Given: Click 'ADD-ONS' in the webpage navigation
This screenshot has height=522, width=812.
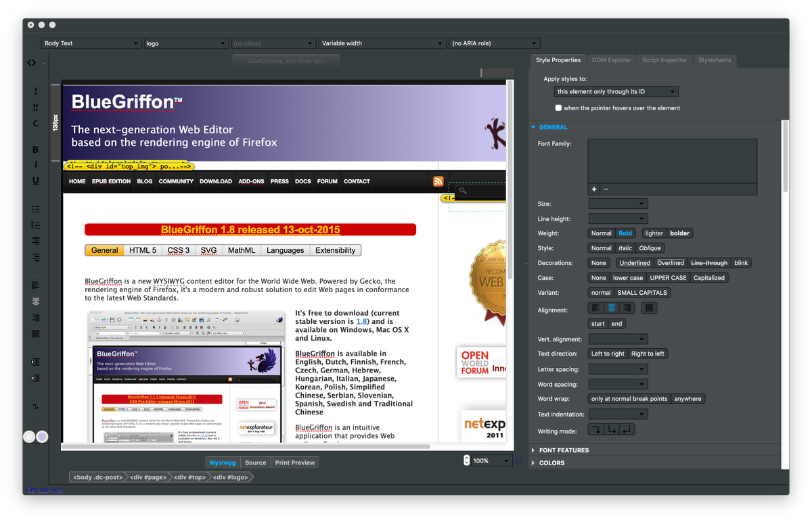Looking at the screenshot, I should [251, 181].
